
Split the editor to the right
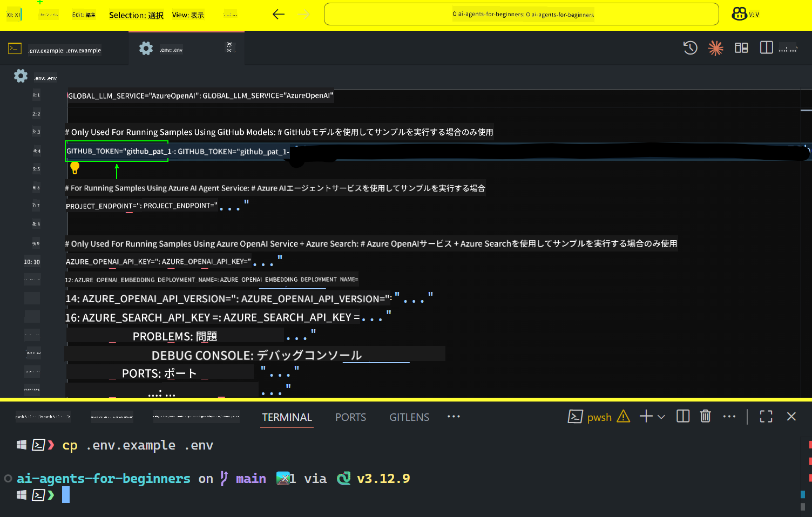(x=766, y=47)
